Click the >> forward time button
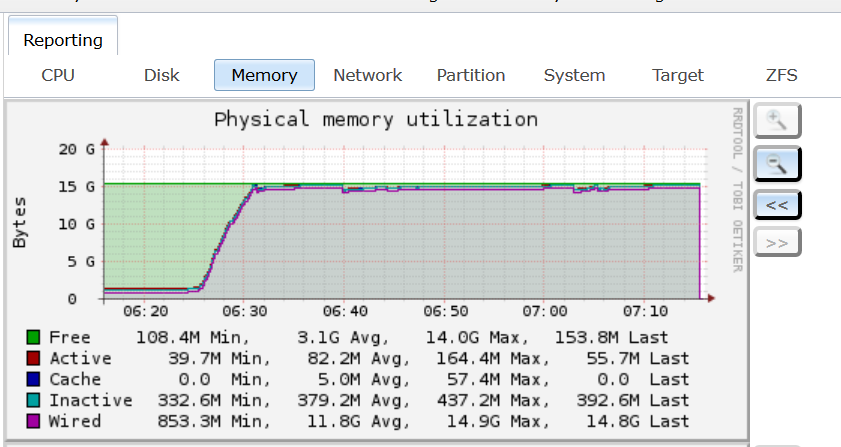 [x=777, y=241]
